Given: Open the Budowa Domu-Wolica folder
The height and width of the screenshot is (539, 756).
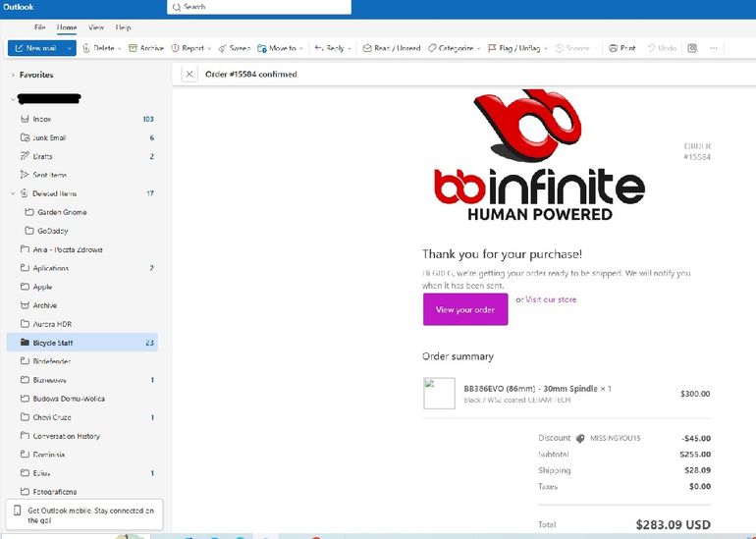Looking at the screenshot, I should (x=81, y=399).
